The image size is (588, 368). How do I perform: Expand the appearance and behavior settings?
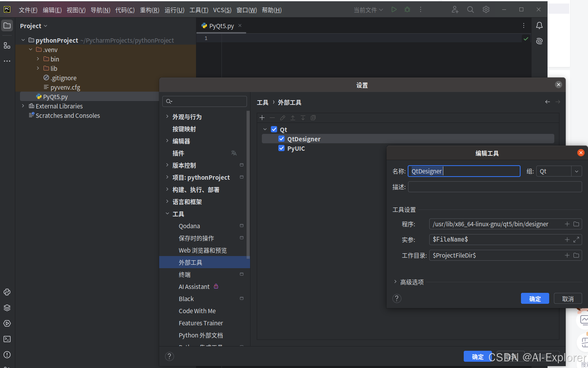[x=167, y=117]
